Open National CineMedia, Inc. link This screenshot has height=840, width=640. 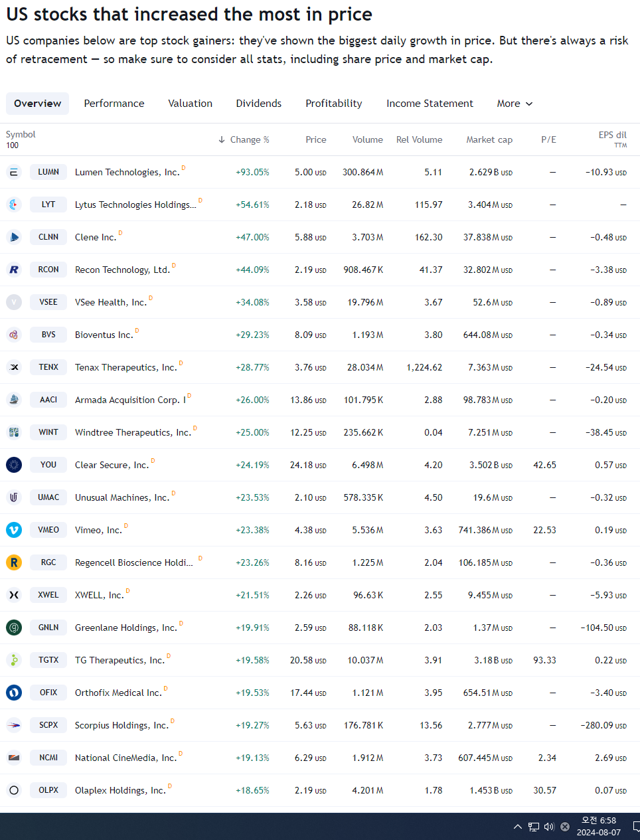pos(125,758)
